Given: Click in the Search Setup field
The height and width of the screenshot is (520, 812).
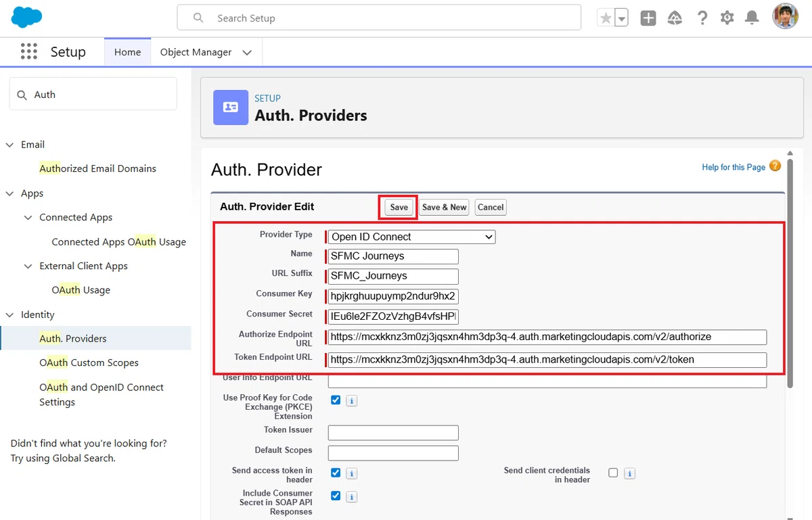Looking at the screenshot, I should click(379, 18).
